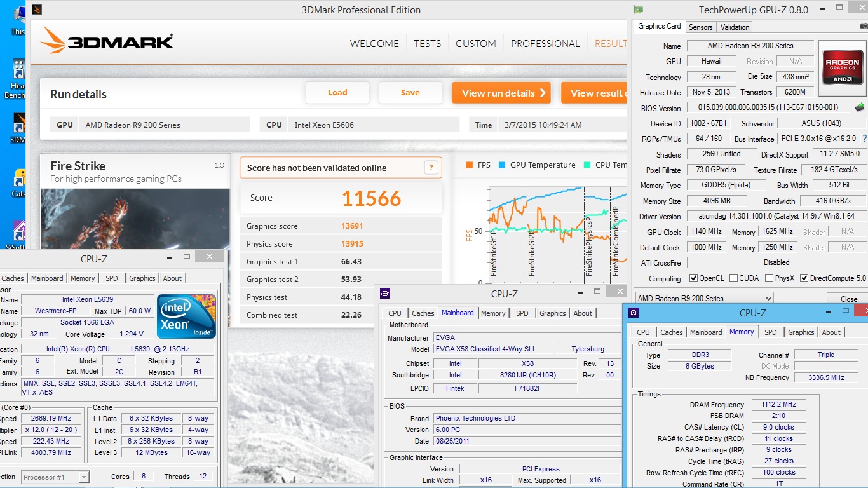Switch to the TESTS tab in 3DMark
The image size is (868, 488).
click(427, 44)
